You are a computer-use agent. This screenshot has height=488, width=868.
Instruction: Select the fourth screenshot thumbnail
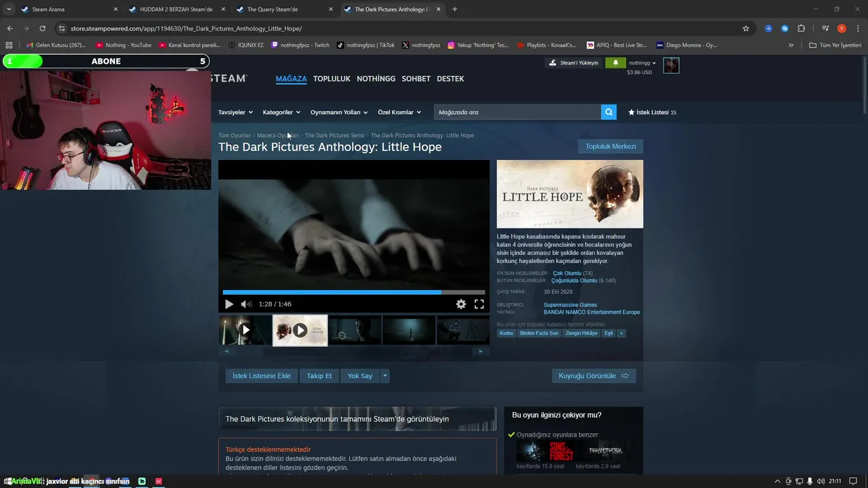click(409, 330)
